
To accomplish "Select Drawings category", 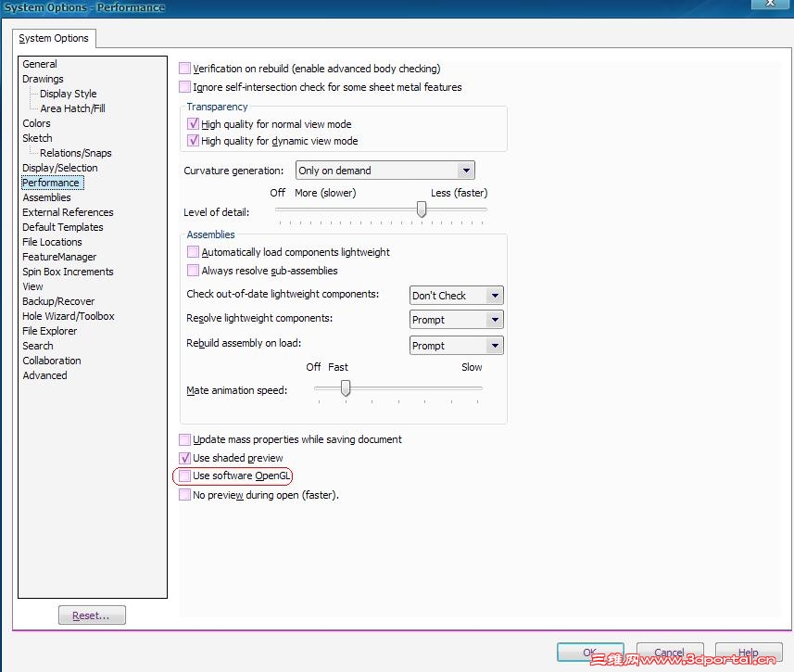I will (43, 79).
